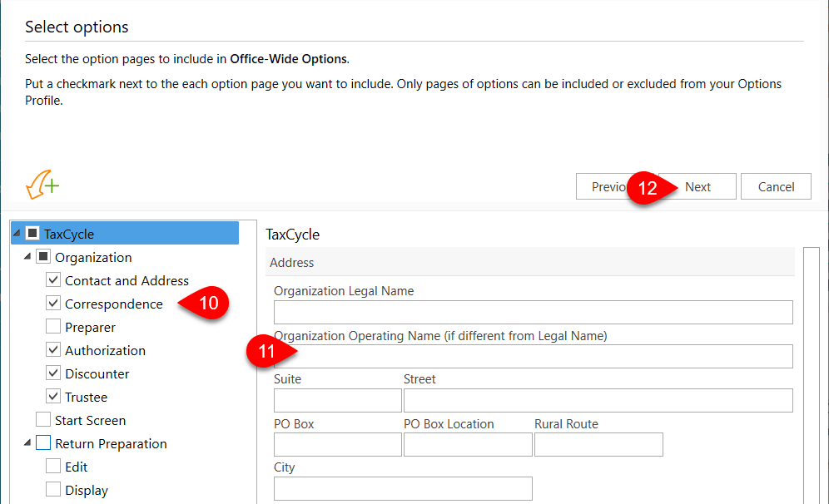
Task: Select the Display tree item label
Action: point(87,491)
